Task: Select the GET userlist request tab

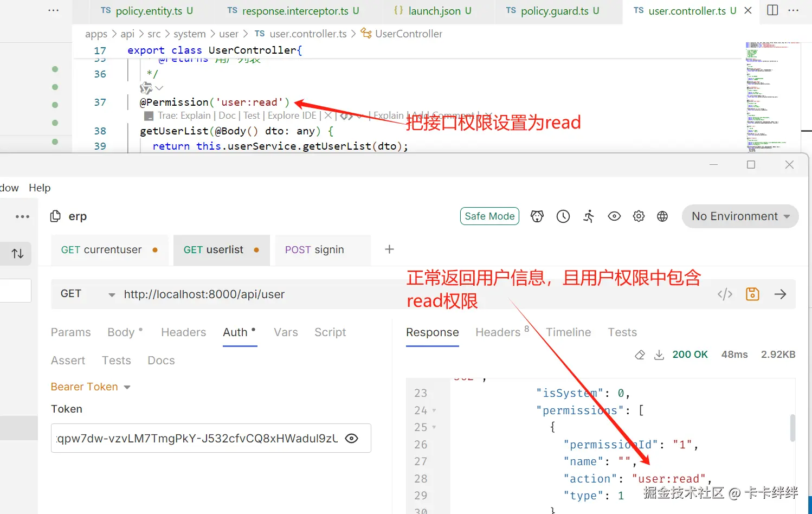Action: pos(221,250)
